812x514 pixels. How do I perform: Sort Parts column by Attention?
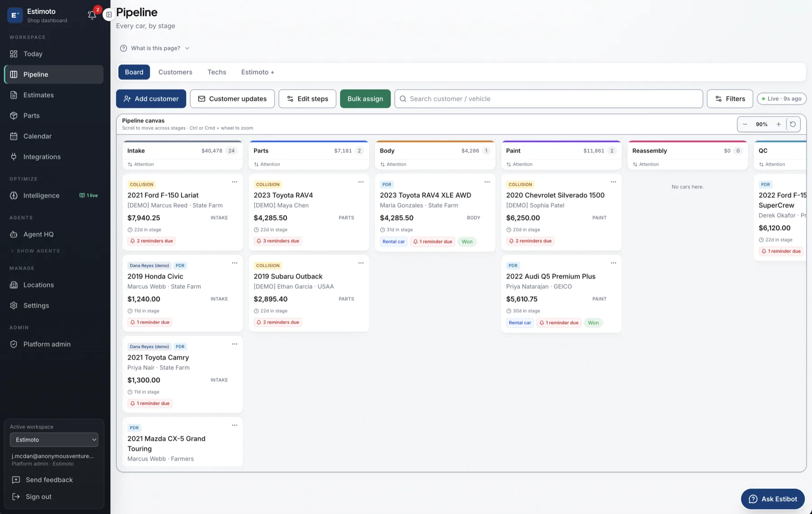tap(267, 164)
